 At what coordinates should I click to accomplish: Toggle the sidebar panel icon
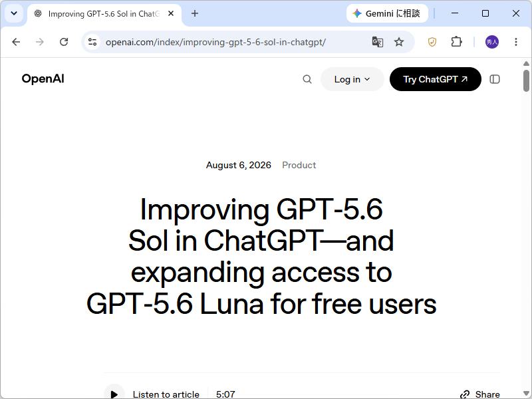coord(495,79)
